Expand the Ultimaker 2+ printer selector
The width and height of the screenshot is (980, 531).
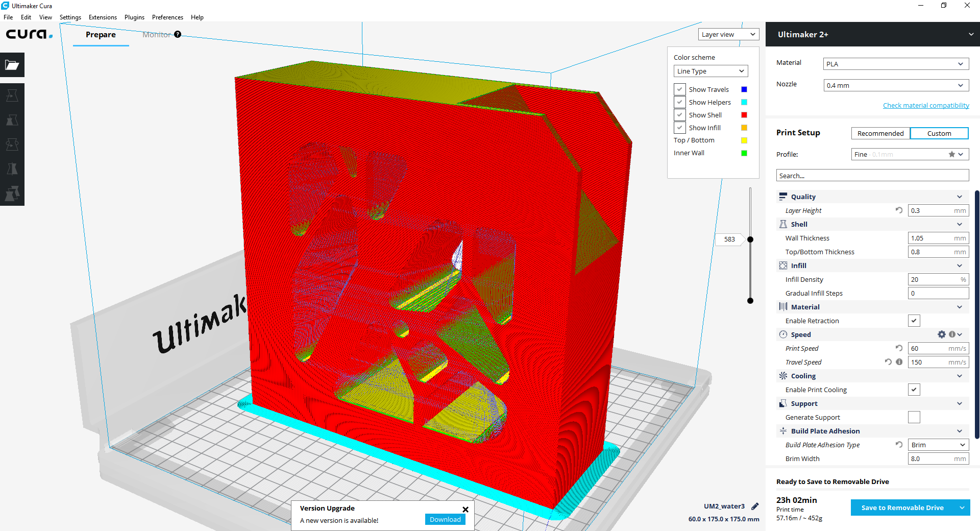tap(873, 34)
